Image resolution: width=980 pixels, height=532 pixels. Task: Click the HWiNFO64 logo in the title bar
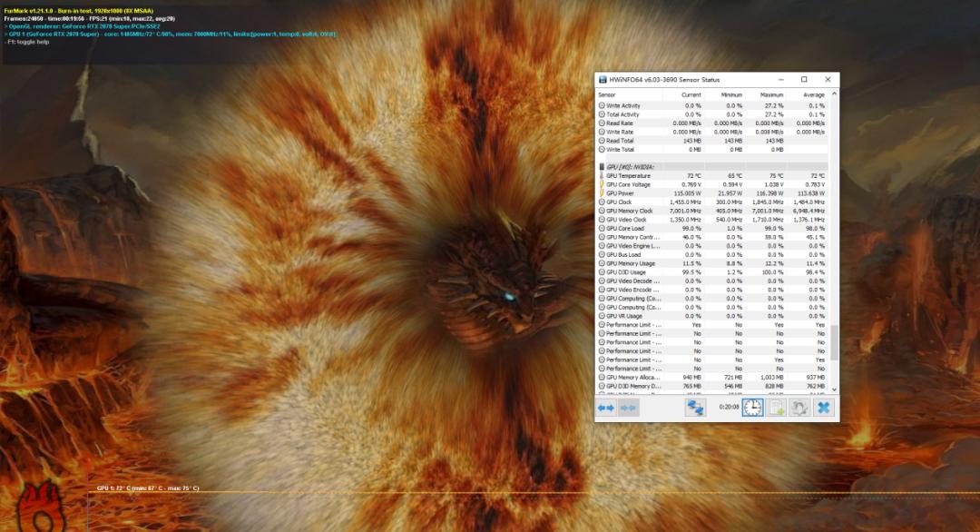coord(601,79)
